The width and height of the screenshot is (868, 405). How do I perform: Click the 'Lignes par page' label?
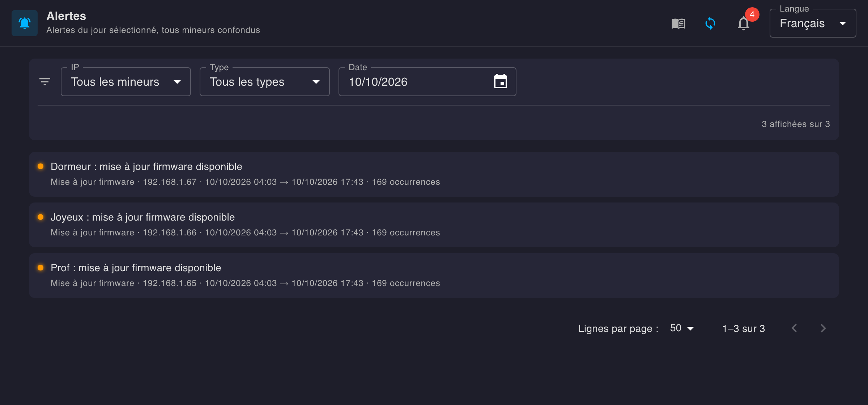click(x=618, y=328)
